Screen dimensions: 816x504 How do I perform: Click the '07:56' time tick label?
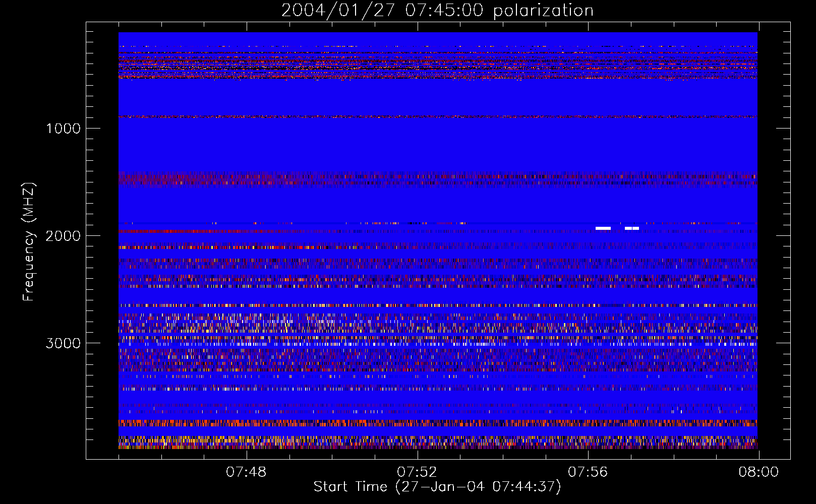pyautogui.click(x=588, y=472)
